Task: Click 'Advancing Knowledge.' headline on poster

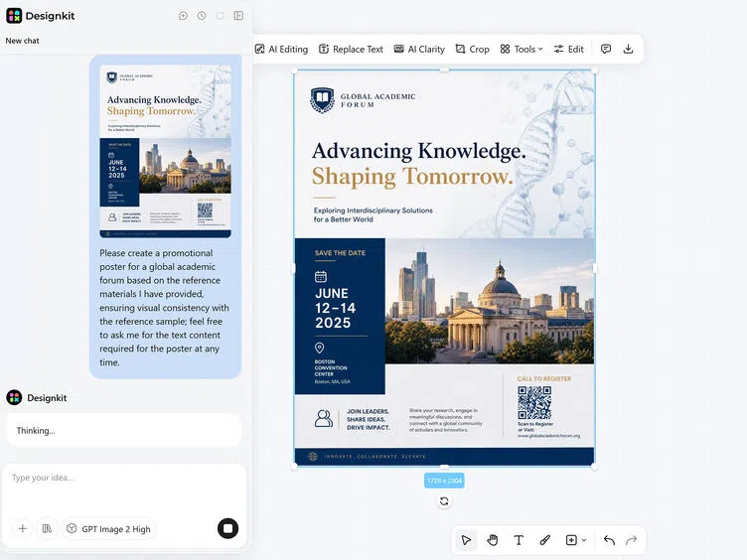Action: [x=419, y=151]
